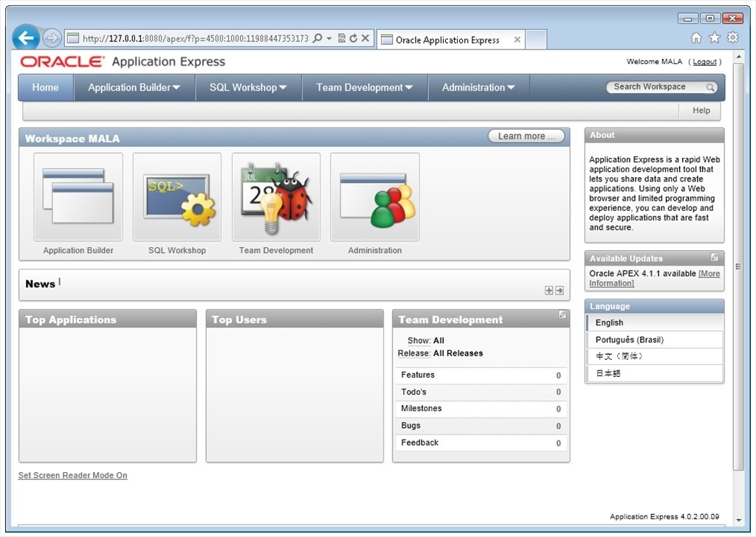Go to the Home tab
The image size is (756, 537).
[x=45, y=88]
